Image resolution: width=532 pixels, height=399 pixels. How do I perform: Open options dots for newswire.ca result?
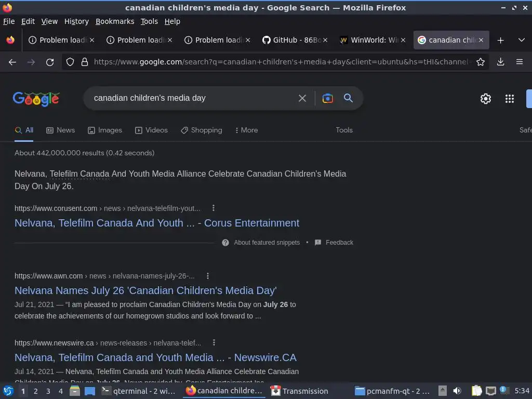(x=214, y=343)
